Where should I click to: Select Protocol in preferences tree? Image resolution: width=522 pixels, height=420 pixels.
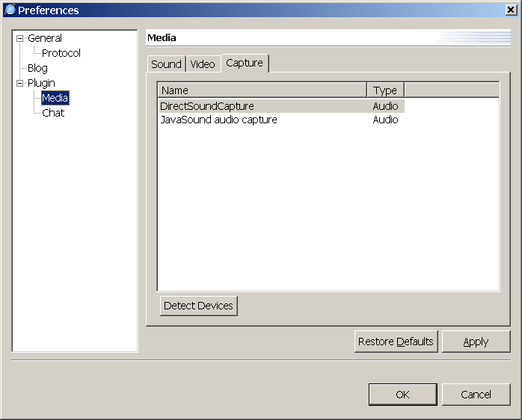(x=61, y=53)
